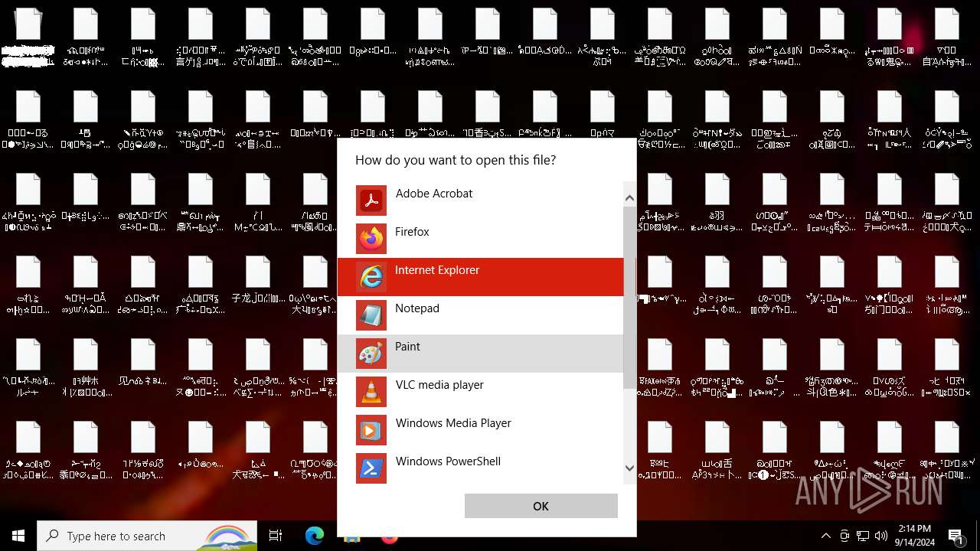Viewport: 980px width, 551px height.
Task: Pick Internet Explorer from the app list
Action: point(481,277)
